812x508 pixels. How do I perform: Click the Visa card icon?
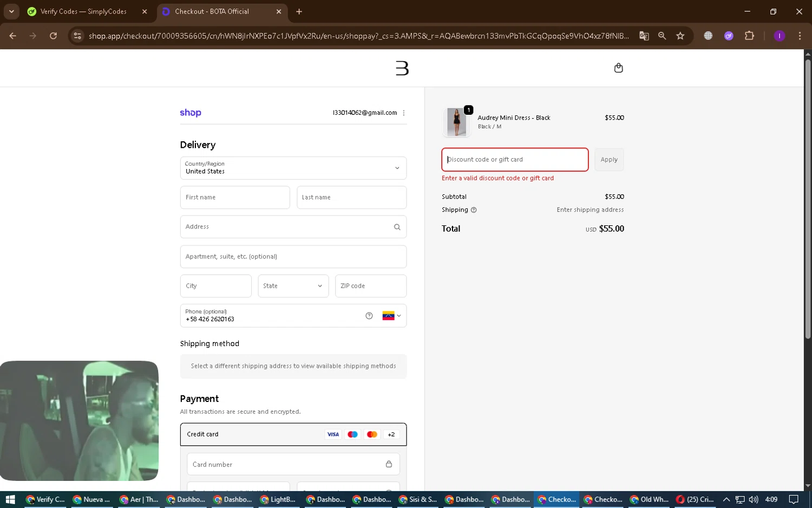click(333, 434)
